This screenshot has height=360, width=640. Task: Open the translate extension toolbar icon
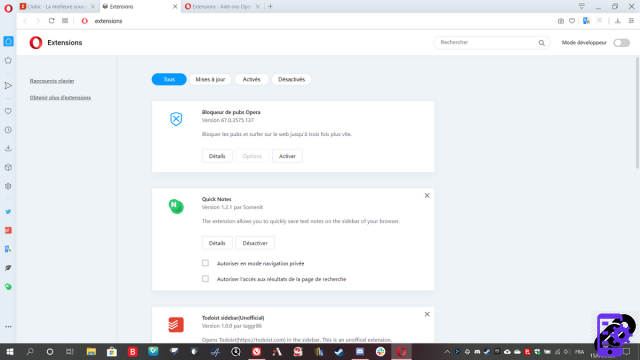[x=587, y=21]
